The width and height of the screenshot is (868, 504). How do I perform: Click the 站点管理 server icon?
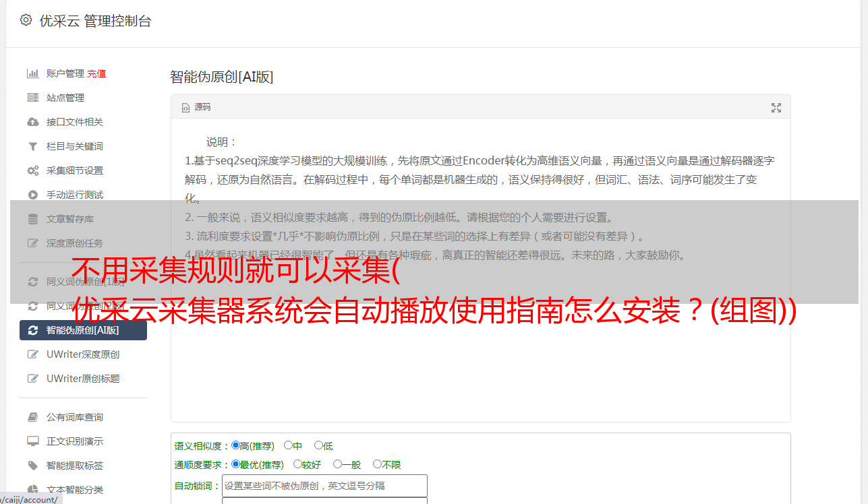(x=32, y=98)
